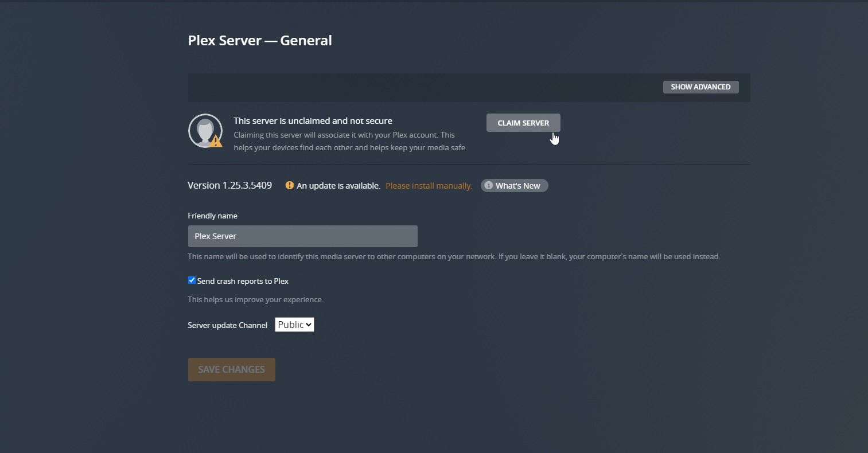Screen dimensions: 868x453
Task: Click the 'Server update Channel' label
Action: (227, 325)
